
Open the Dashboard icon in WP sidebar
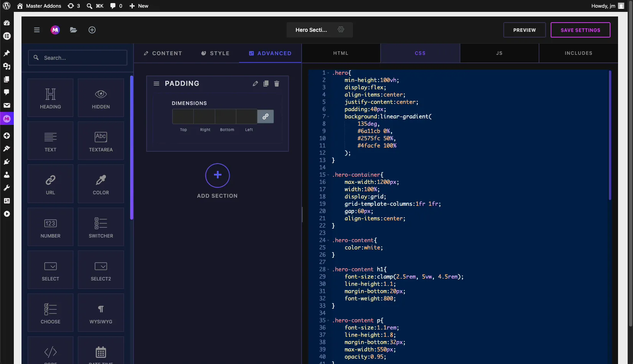[7, 23]
